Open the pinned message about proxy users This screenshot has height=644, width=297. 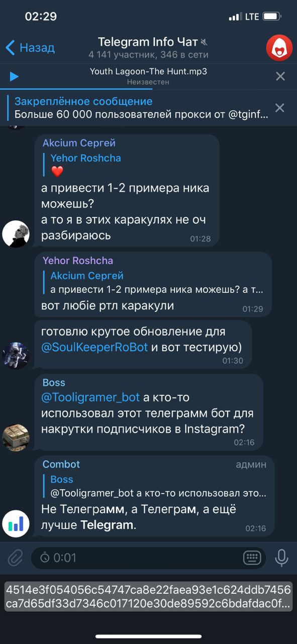coord(141,108)
